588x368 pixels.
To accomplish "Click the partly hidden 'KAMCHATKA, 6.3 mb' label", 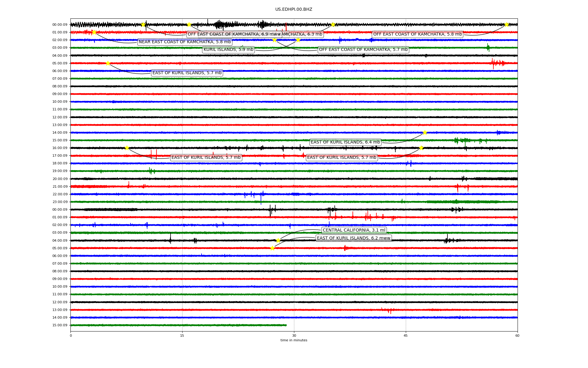I will click(302, 34).
